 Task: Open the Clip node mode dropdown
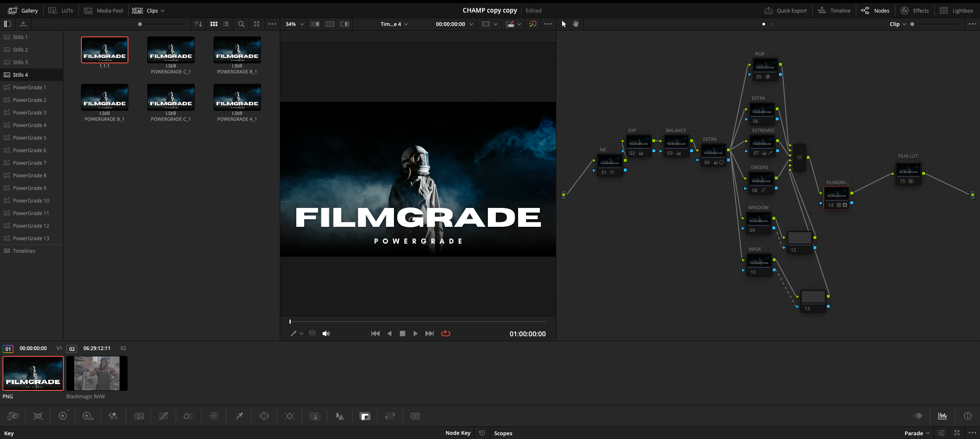coord(898,24)
